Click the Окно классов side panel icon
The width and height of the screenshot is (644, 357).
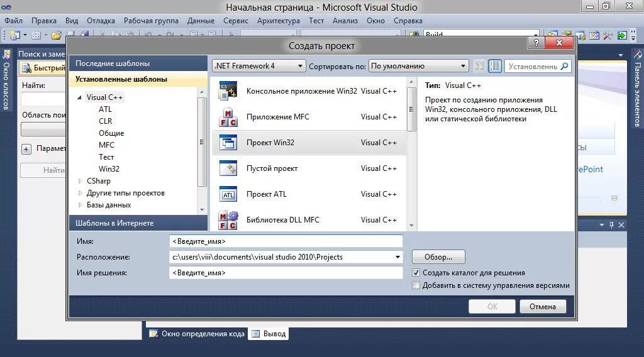(6, 54)
